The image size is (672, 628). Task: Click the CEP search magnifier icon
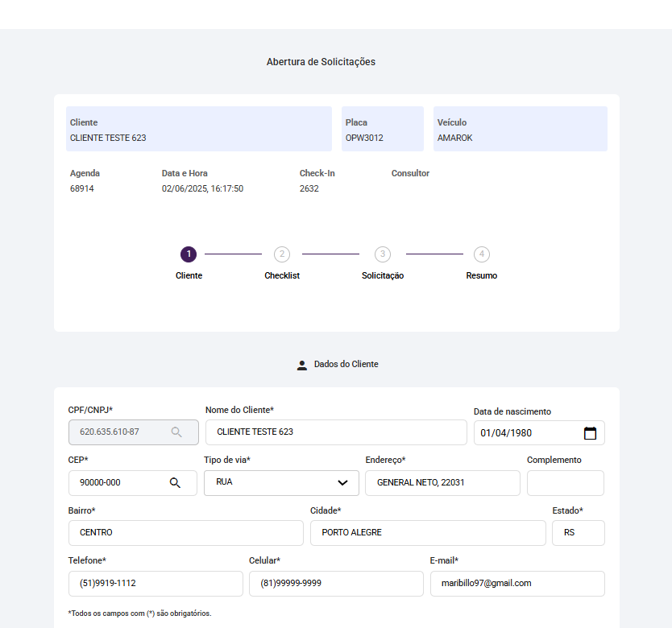175,483
